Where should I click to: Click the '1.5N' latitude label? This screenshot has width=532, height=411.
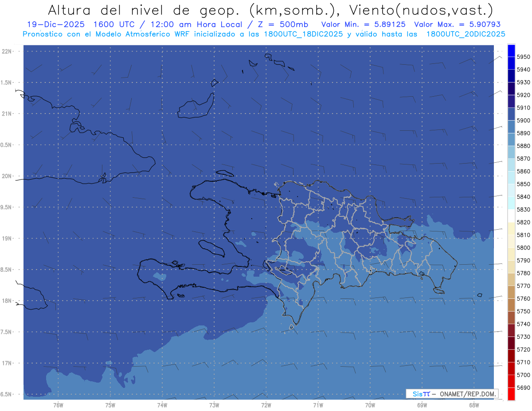click(7, 82)
